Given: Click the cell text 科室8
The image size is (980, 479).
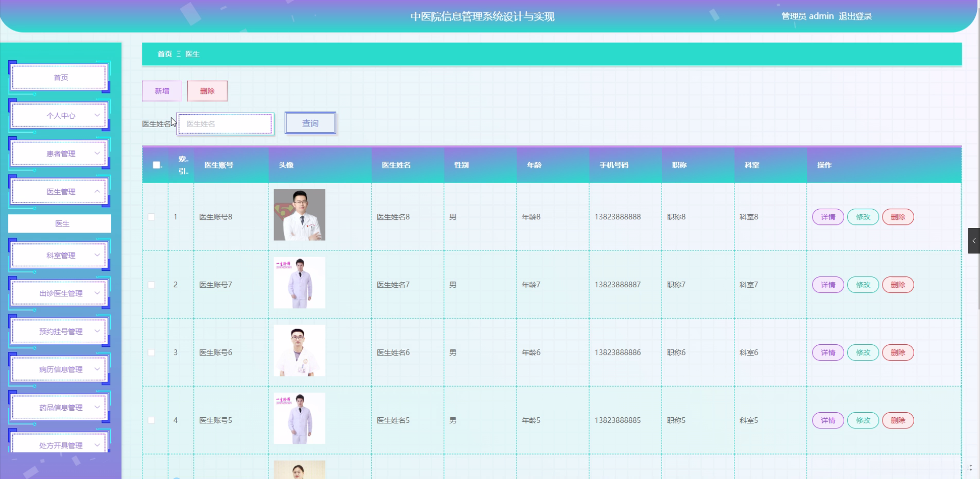Looking at the screenshot, I should 749,217.
